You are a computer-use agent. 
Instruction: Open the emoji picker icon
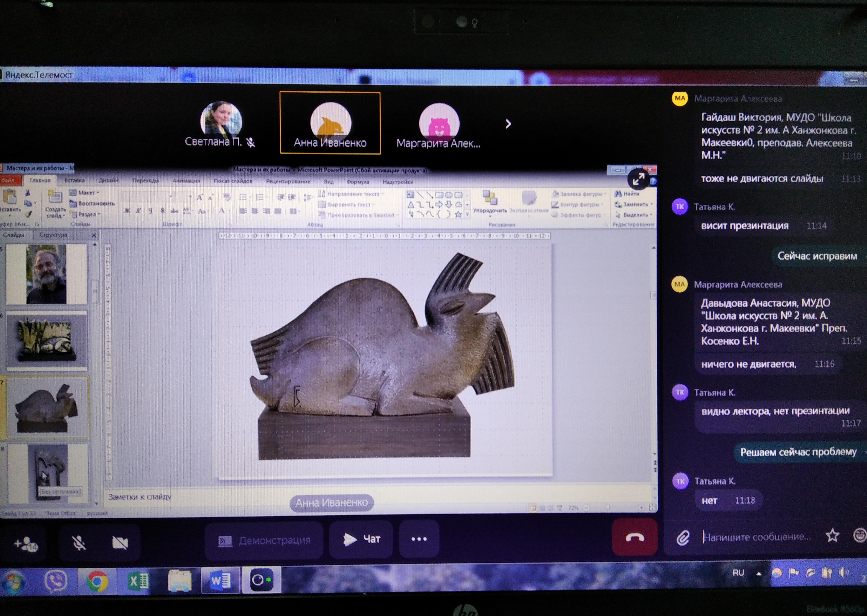click(859, 536)
